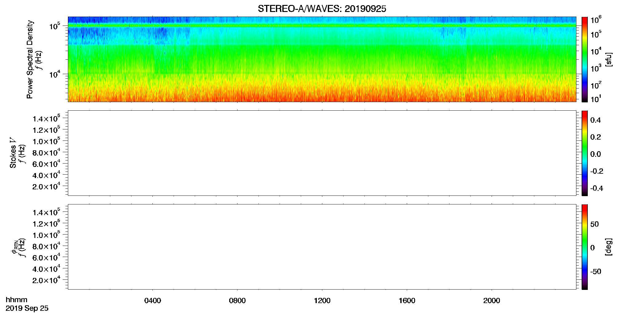The image size is (644, 332).
Task: Click the power spectral density color bar
Action: [x=585, y=59]
